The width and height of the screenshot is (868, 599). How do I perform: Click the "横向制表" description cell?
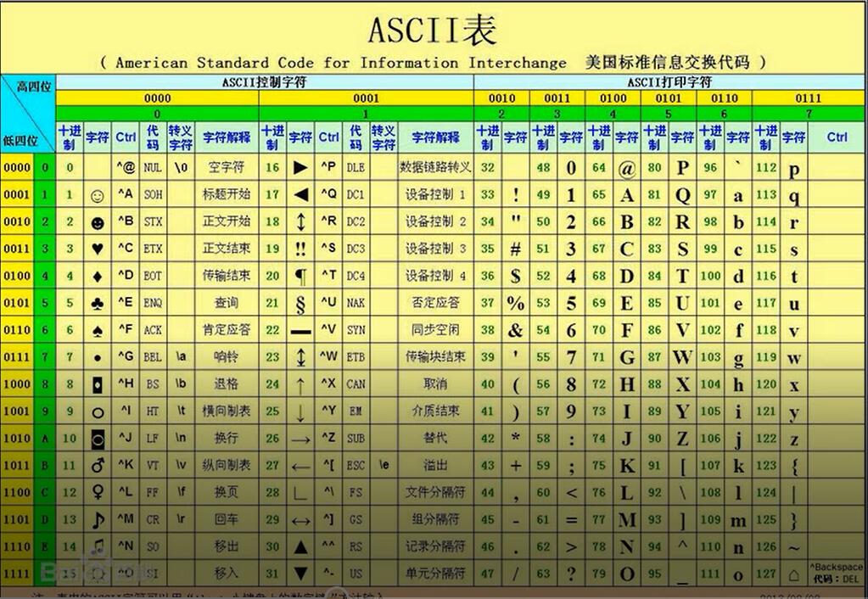227,411
